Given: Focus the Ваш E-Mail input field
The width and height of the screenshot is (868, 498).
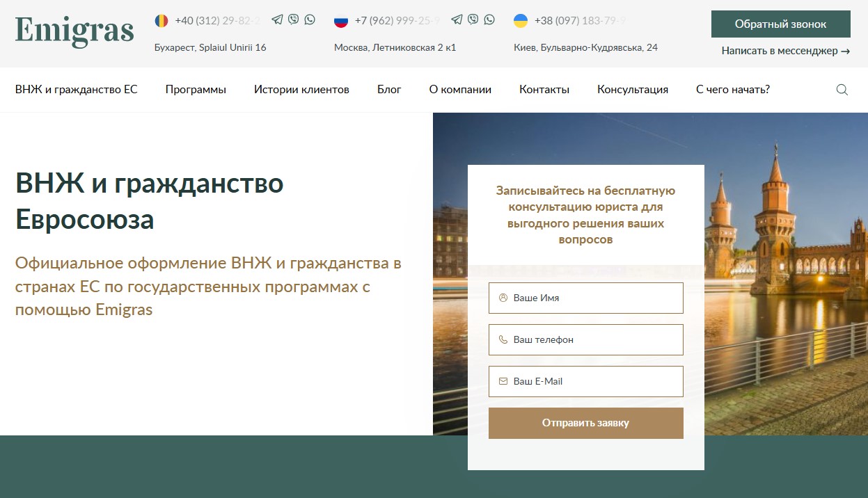Looking at the screenshot, I should (x=586, y=381).
